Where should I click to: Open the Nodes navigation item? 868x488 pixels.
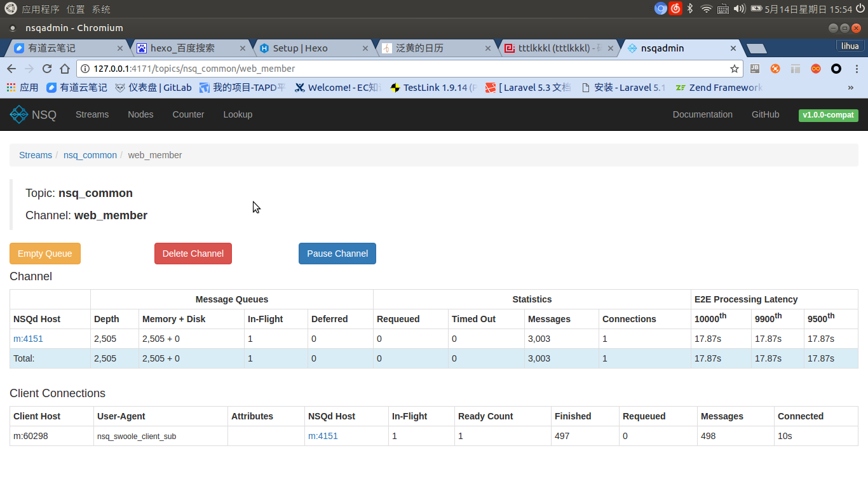[140, 114]
